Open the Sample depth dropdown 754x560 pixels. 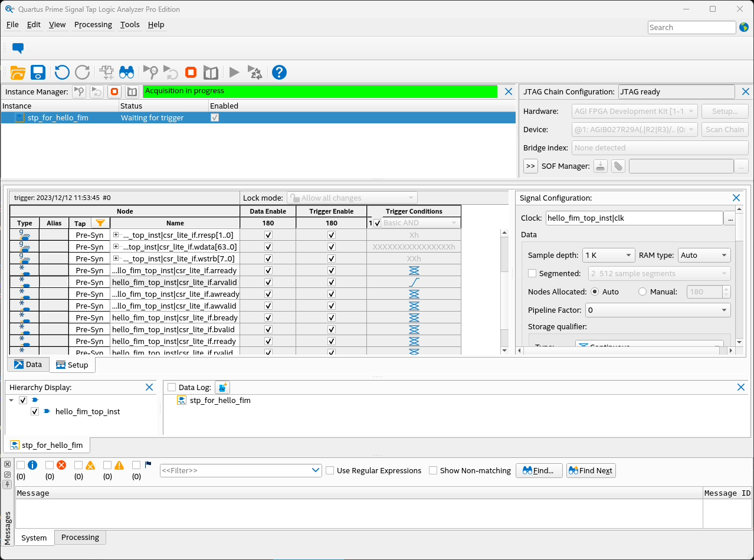(x=608, y=256)
